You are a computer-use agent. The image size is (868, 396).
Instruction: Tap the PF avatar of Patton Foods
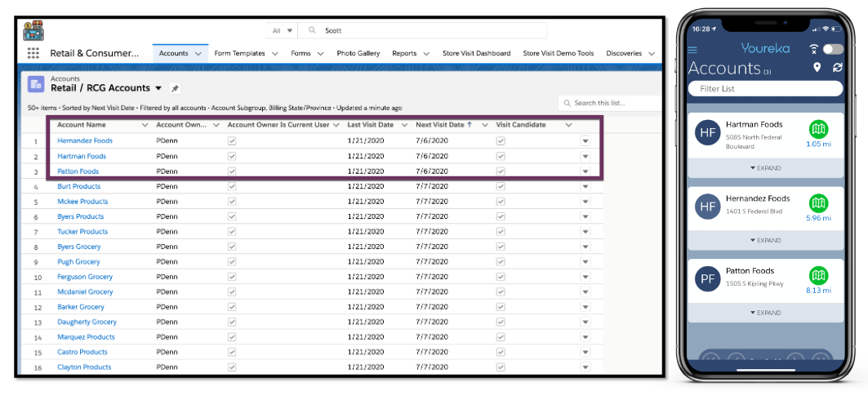[x=707, y=278]
